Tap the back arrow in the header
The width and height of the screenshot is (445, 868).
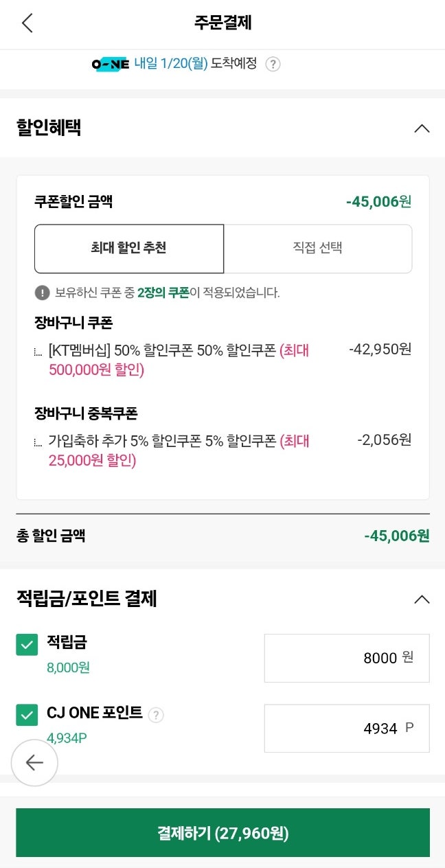click(27, 23)
